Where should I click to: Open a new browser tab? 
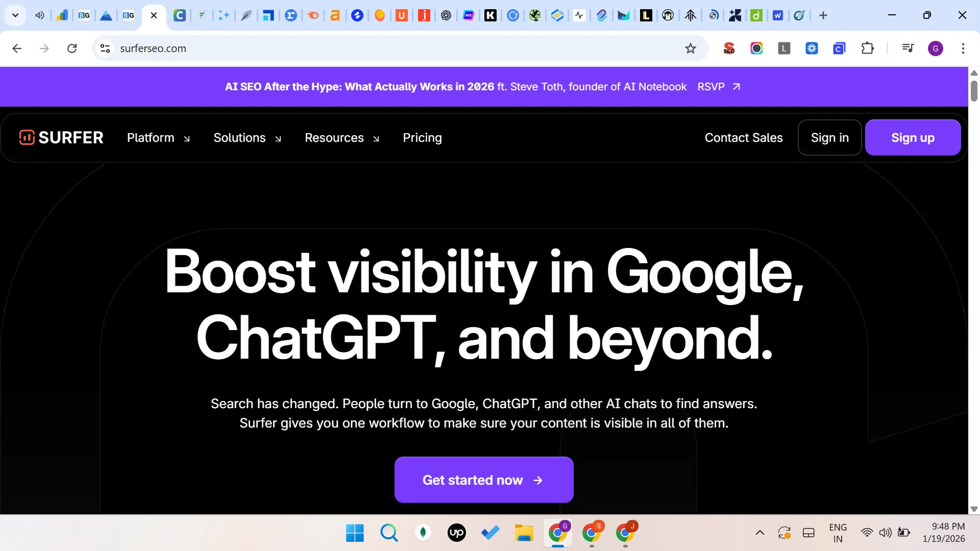(x=823, y=15)
